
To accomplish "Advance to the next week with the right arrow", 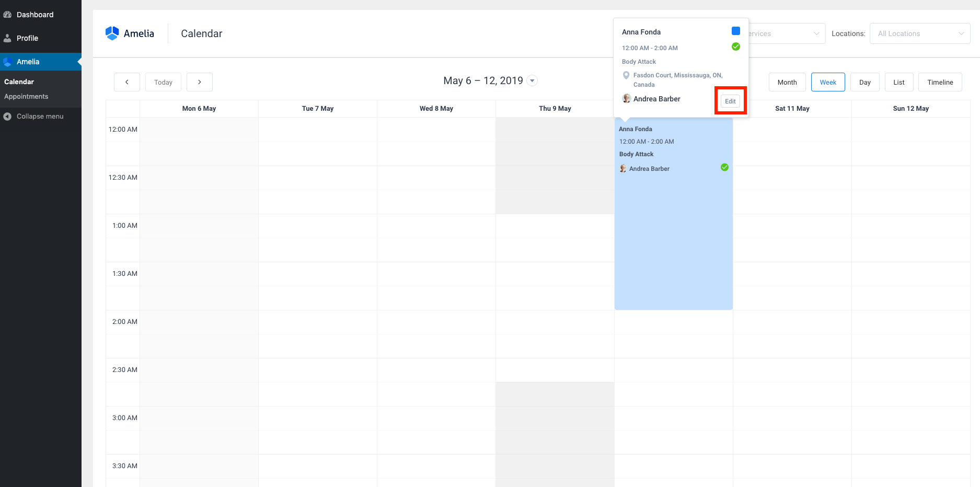I will pyautogui.click(x=200, y=82).
